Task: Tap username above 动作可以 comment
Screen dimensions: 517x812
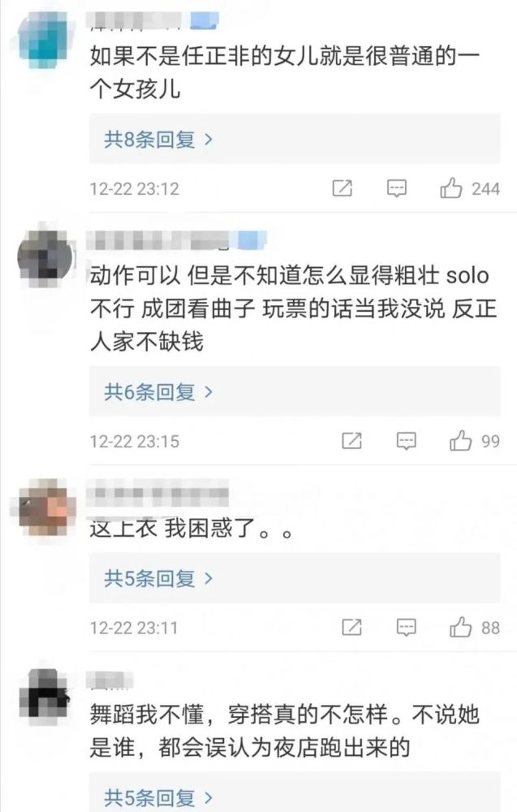Action: [176, 240]
